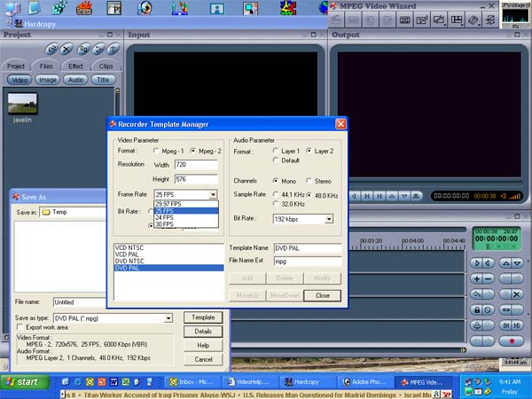This screenshot has height=399, width=532.
Task: Click the timeline minus zoom-out button
Action: (489, 279)
